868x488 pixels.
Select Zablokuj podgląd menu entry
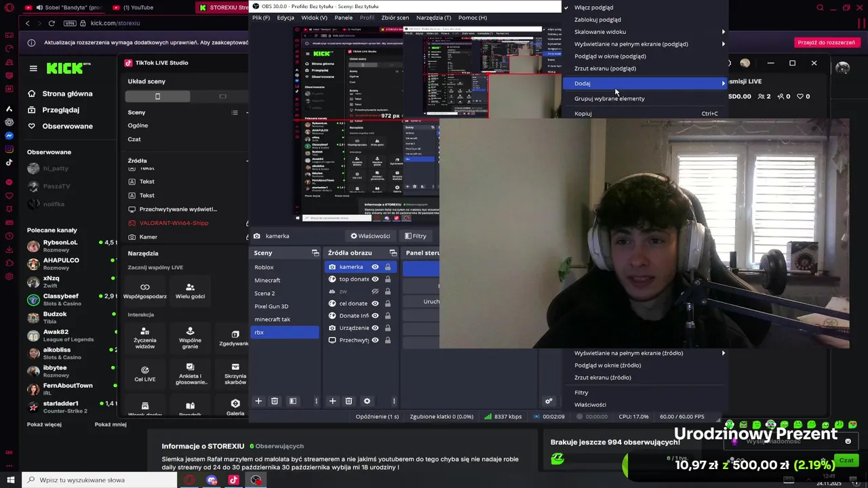(x=645, y=20)
